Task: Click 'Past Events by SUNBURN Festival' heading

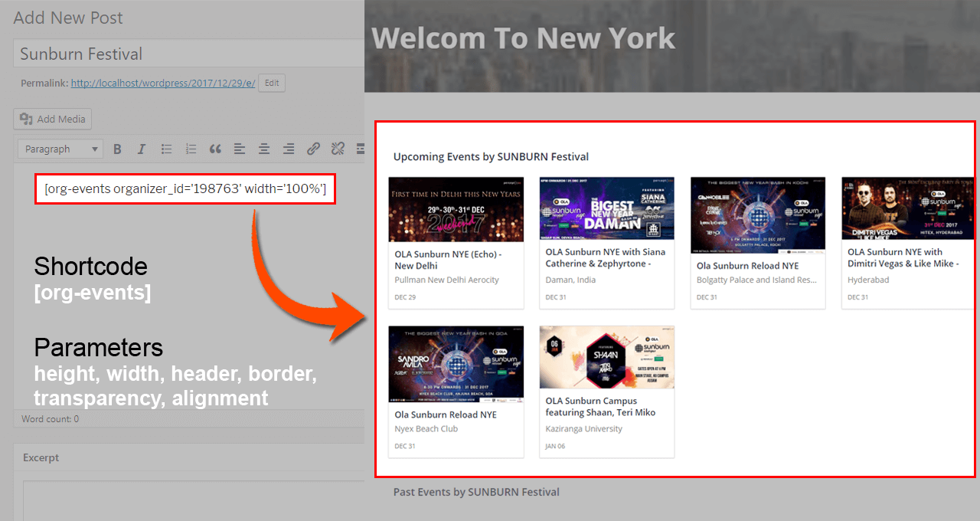Action: click(476, 492)
